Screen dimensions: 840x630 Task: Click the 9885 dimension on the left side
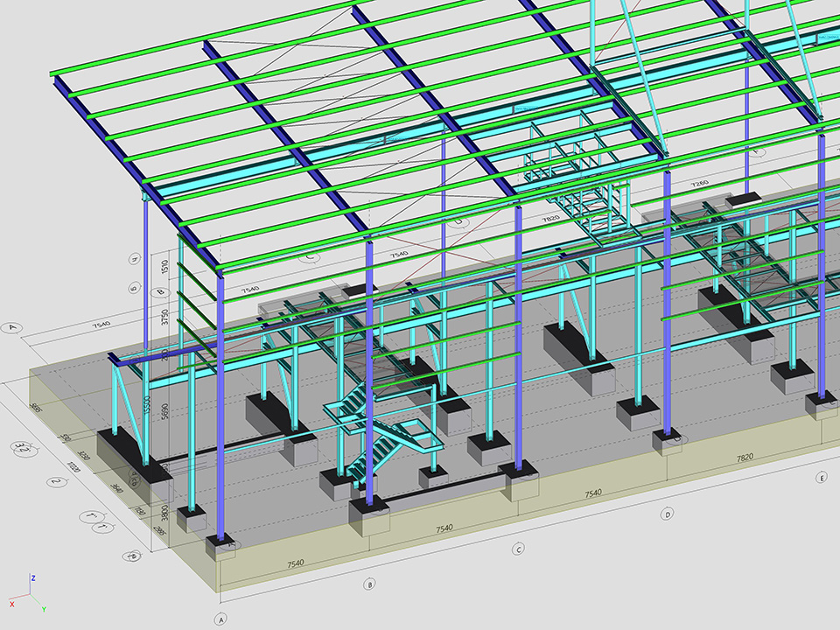point(36,407)
